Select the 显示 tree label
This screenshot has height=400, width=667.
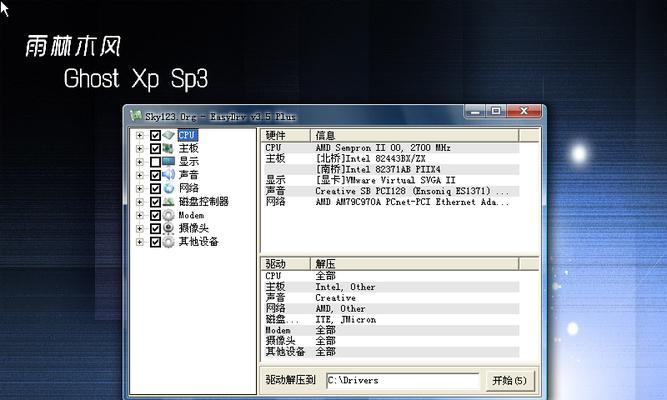click(x=188, y=162)
